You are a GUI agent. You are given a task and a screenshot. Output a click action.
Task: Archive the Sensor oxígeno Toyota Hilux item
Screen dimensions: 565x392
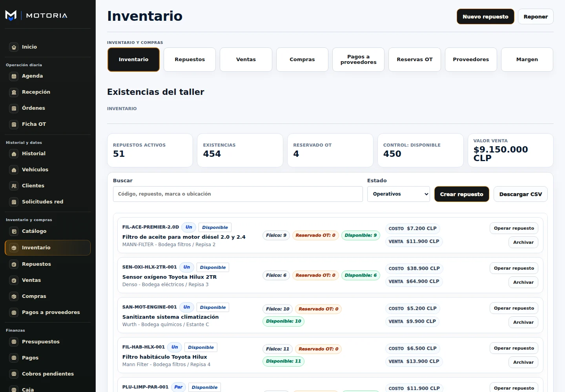pos(523,282)
